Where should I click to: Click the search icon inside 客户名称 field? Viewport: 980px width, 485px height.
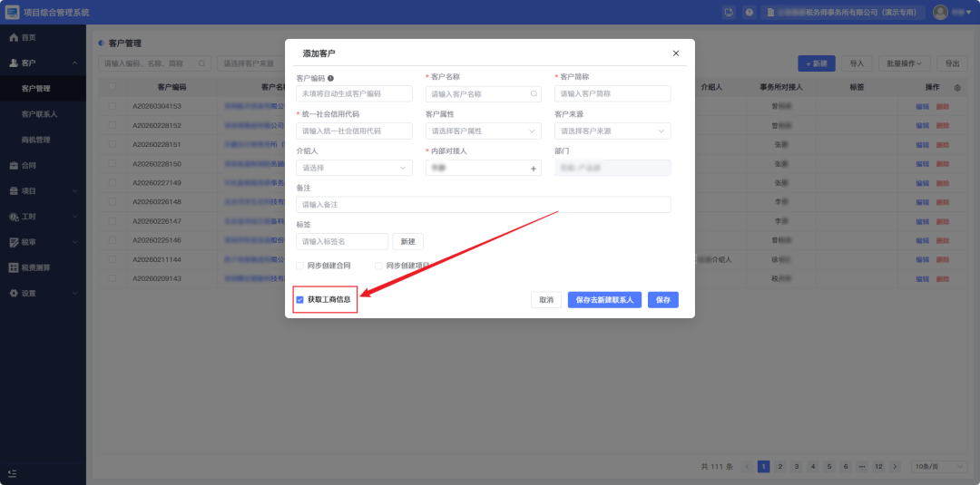coord(534,93)
